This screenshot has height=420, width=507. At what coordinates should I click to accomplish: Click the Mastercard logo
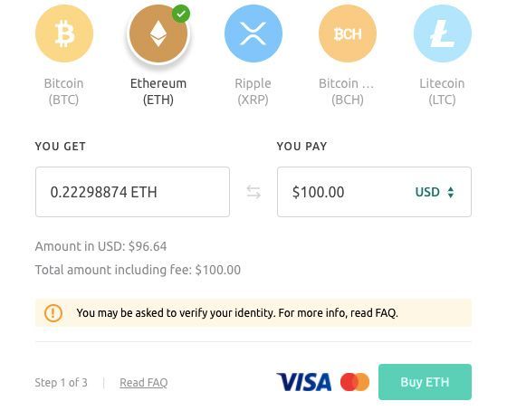355,382
